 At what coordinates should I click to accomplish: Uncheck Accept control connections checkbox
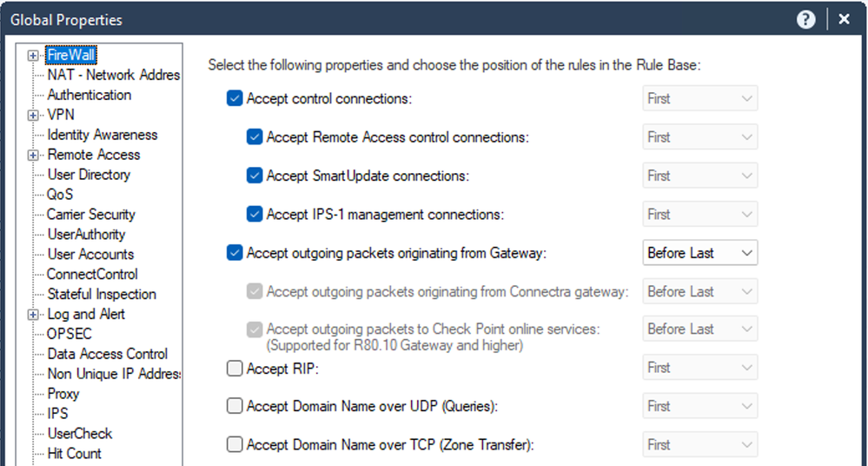(235, 98)
